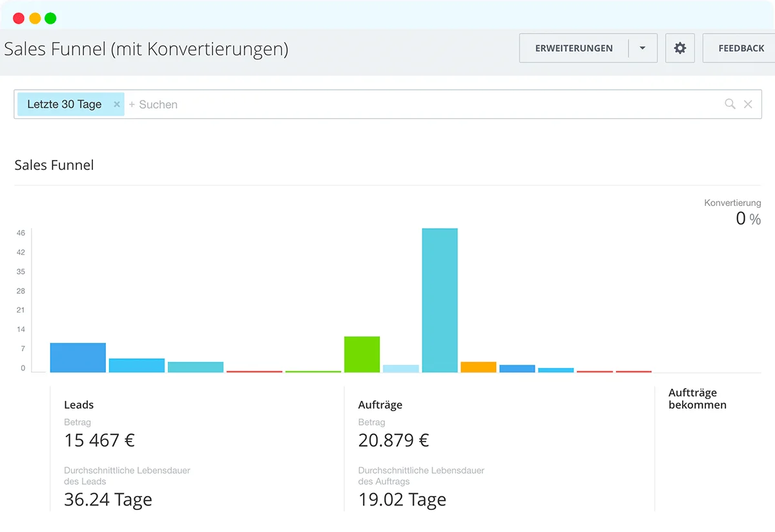Click the page title Sales Funnel (mit Konvertierungen)
This screenshot has height=532, width=775.
click(146, 49)
